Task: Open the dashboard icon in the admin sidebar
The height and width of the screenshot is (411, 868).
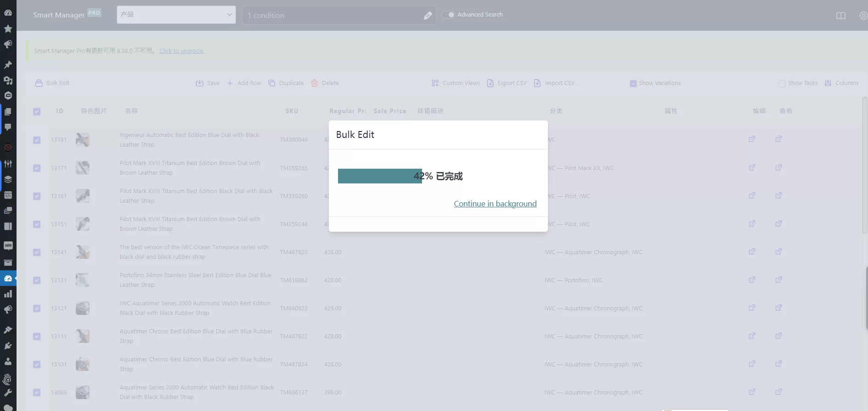Action: tap(8, 12)
